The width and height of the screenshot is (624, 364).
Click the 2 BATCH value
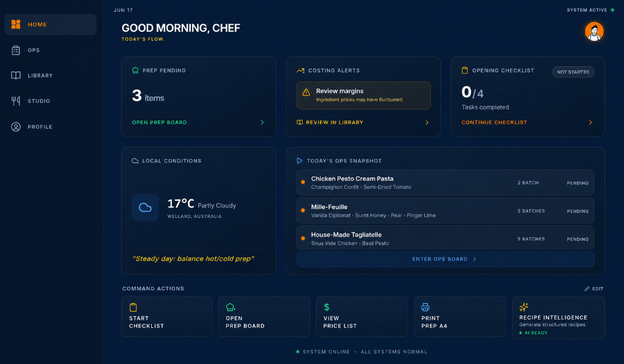[528, 183]
